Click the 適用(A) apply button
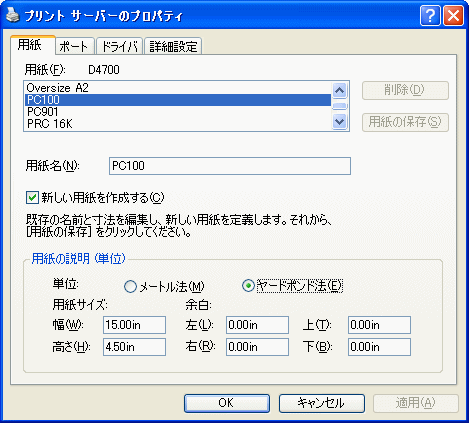The image size is (469, 423). point(416,403)
